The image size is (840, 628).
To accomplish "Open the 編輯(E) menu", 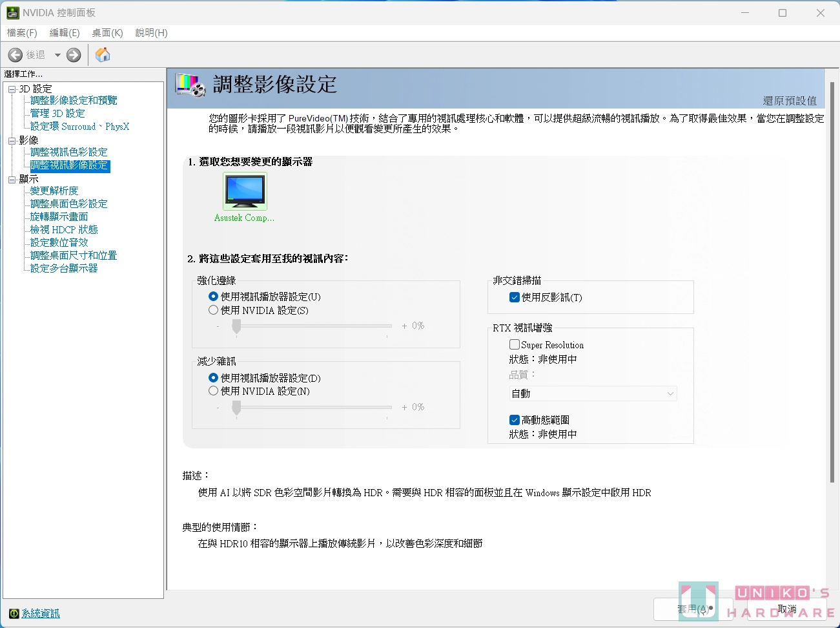I will [x=65, y=33].
